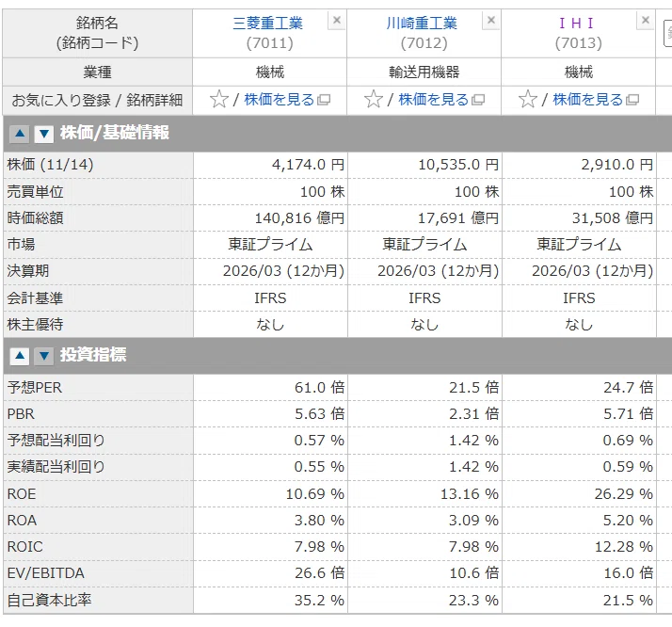The height and width of the screenshot is (627, 672).
Task: Move 株価/基礎情報 section up with arrow
Action: click(20, 134)
